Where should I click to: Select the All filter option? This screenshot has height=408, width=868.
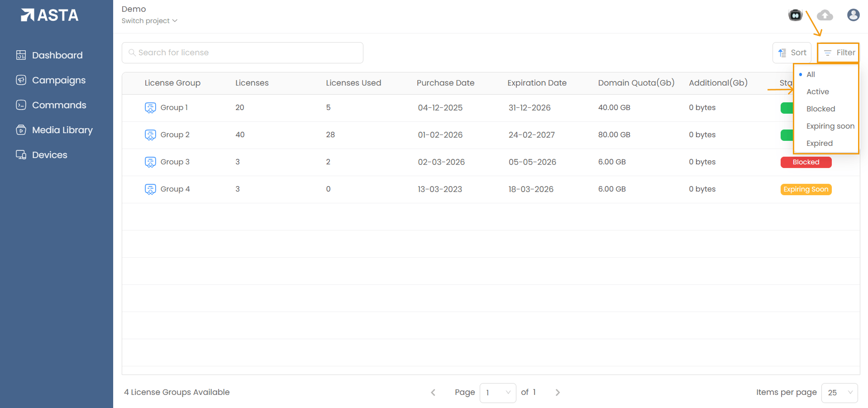[811, 75]
